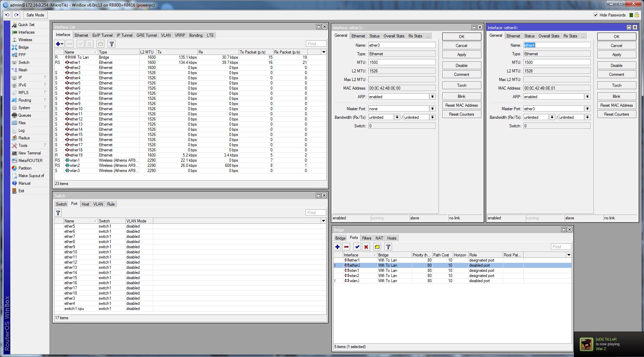Switch to Host tab in Switch window
This screenshot has width=644, height=357.
click(85, 204)
